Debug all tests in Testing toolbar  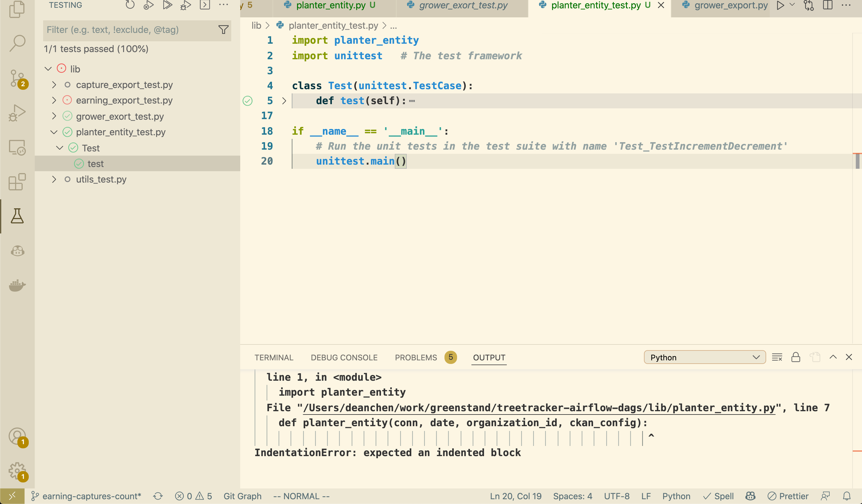(186, 5)
